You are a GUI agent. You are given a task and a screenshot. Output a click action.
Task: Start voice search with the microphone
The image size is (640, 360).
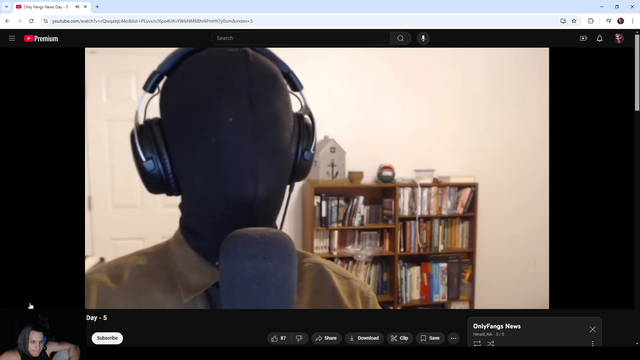point(423,38)
